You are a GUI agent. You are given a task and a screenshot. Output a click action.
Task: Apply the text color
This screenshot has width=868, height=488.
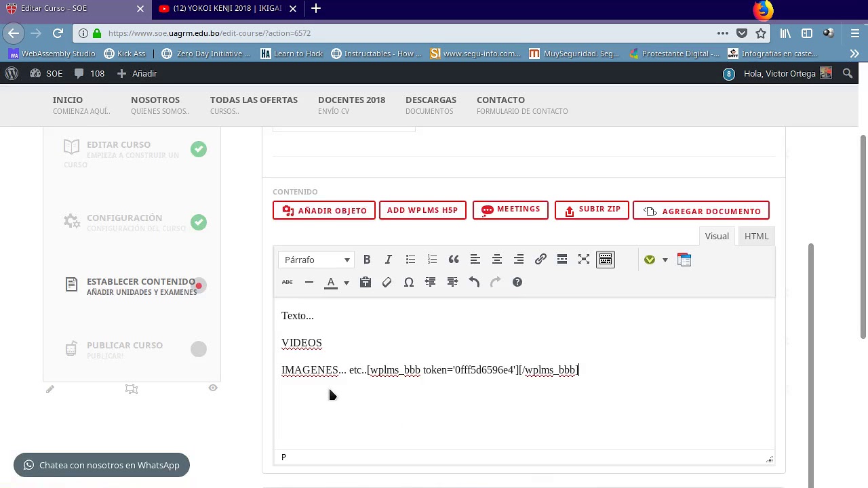331,282
